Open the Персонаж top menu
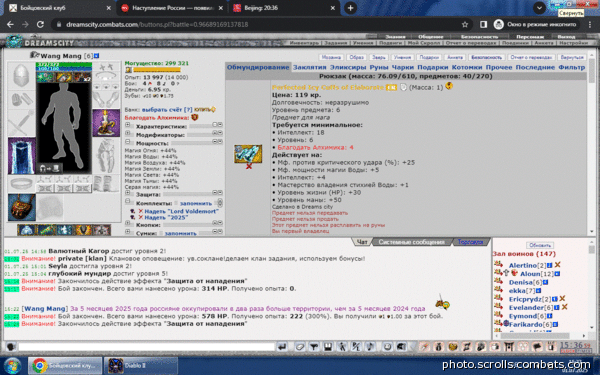 530,37
